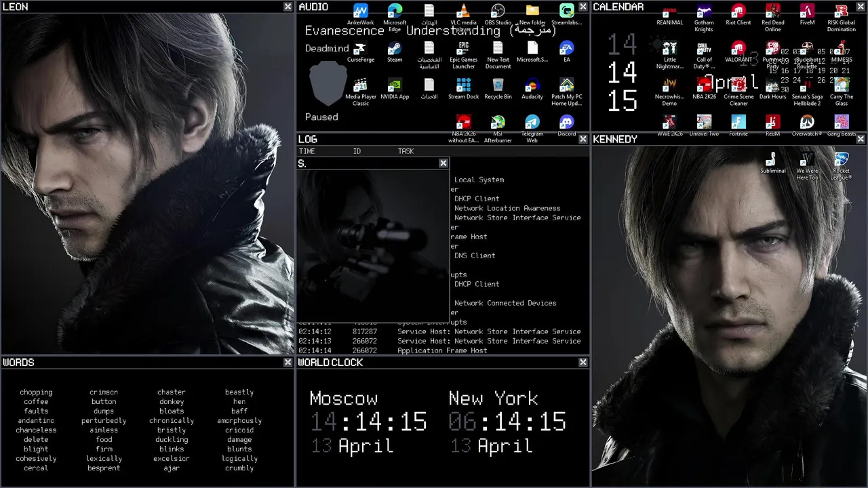Launch Fortnite from the desktop
Screen dimensions: 868x488
(738, 126)
